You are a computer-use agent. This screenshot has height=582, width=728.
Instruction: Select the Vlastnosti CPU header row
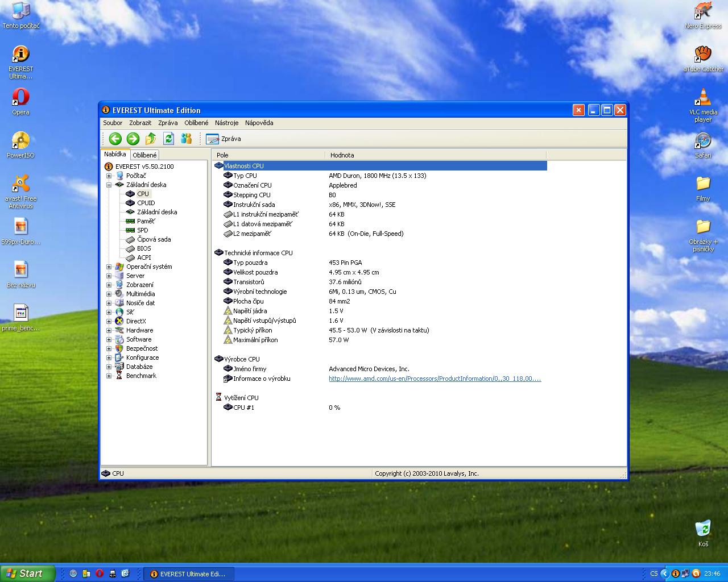380,166
